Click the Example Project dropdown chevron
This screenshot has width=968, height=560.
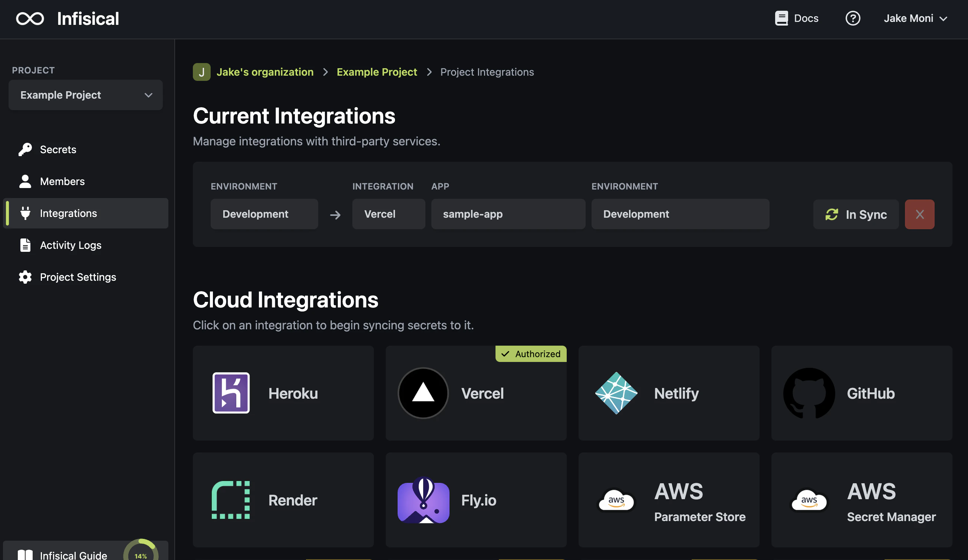pyautogui.click(x=149, y=95)
